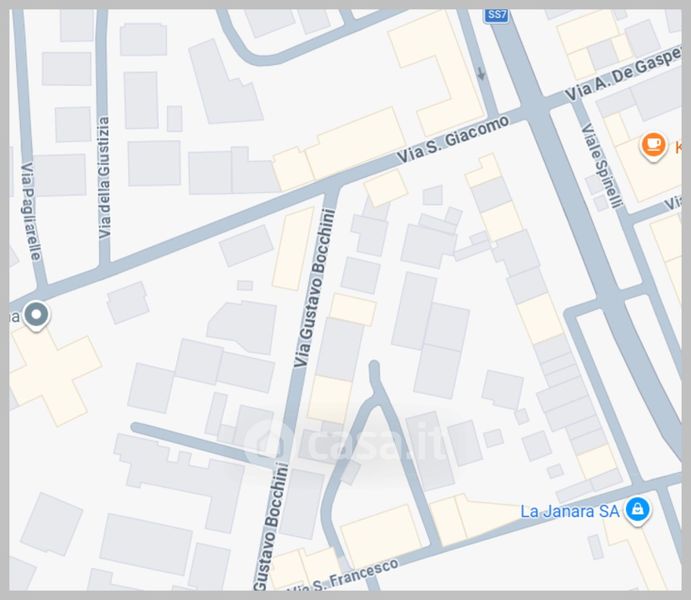Click the orange coffee cup cafe marker
This screenshot has height=600, width=691.
653,147
